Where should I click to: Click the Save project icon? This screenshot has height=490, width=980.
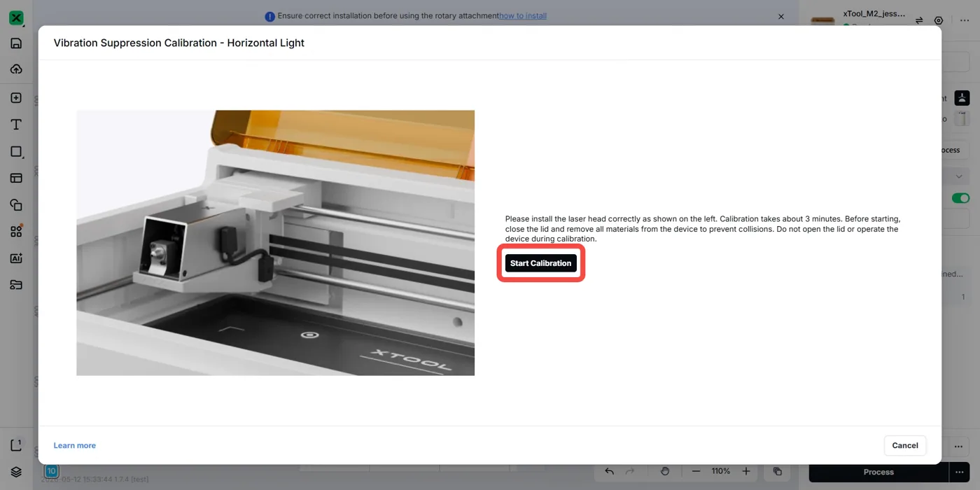(x=16, y=43)
